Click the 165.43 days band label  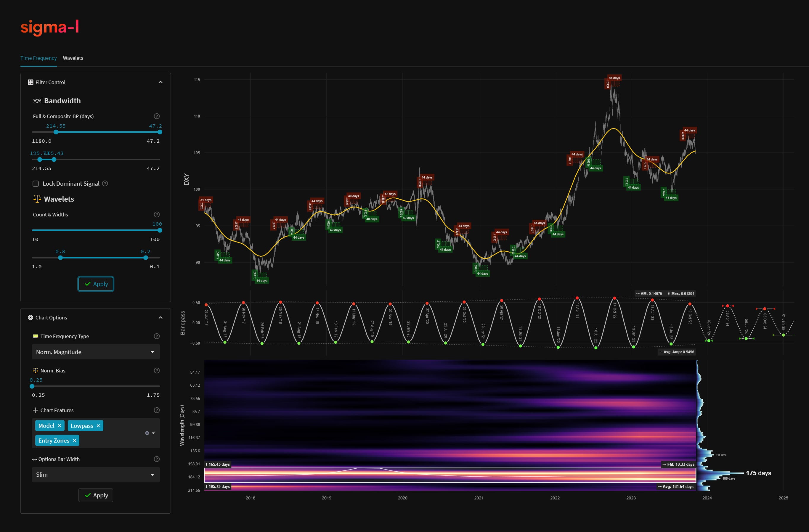coord(218,464)
